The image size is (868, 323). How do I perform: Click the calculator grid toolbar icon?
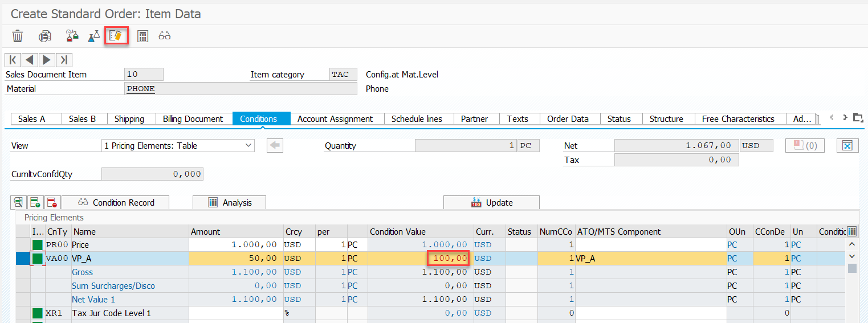pyautogui.click(x=143, y=36)
